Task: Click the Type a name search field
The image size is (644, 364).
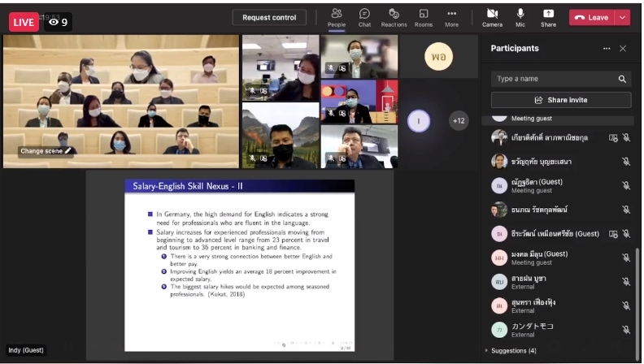Action: coord(561,79)
